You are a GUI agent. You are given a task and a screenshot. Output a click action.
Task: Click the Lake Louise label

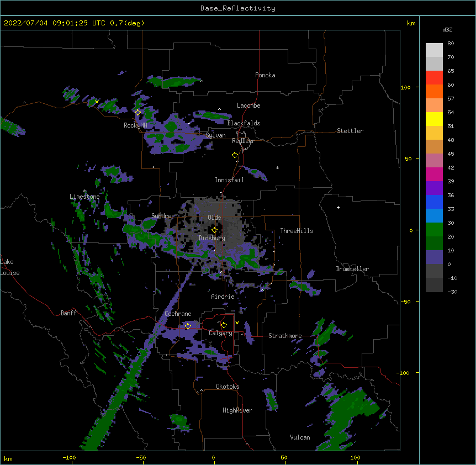pos(9,267)
